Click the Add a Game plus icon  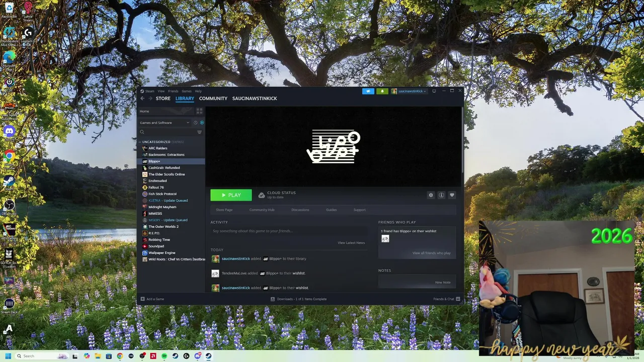point(142,299)
